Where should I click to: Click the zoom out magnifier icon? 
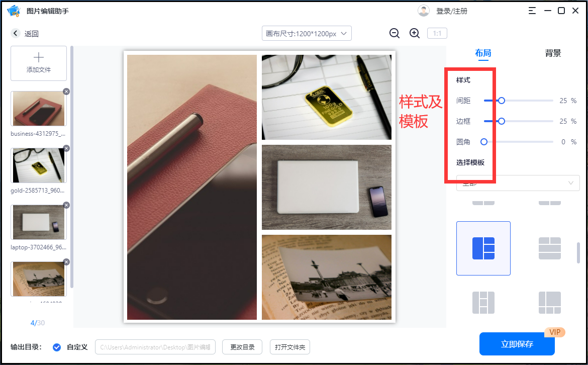point(394,33)
